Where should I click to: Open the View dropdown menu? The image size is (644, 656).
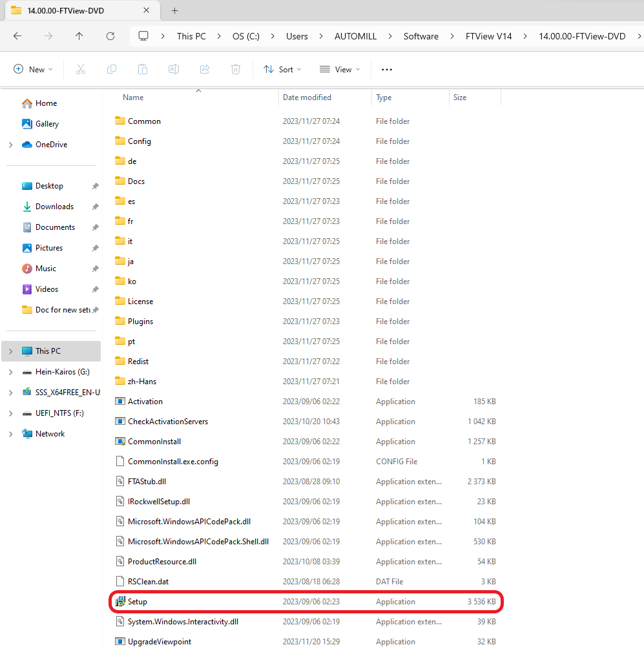click(339, 70)
